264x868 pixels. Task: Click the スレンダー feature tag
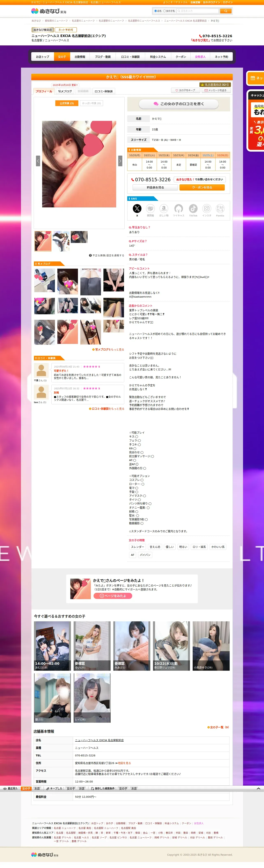pyautogui.click(x=138, y=547)
